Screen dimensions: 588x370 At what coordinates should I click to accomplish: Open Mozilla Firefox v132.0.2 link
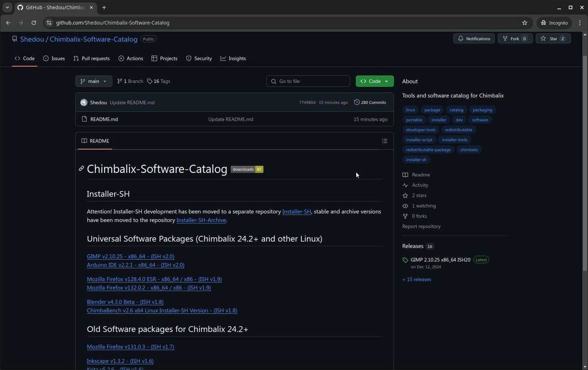[x=149, y=288]
